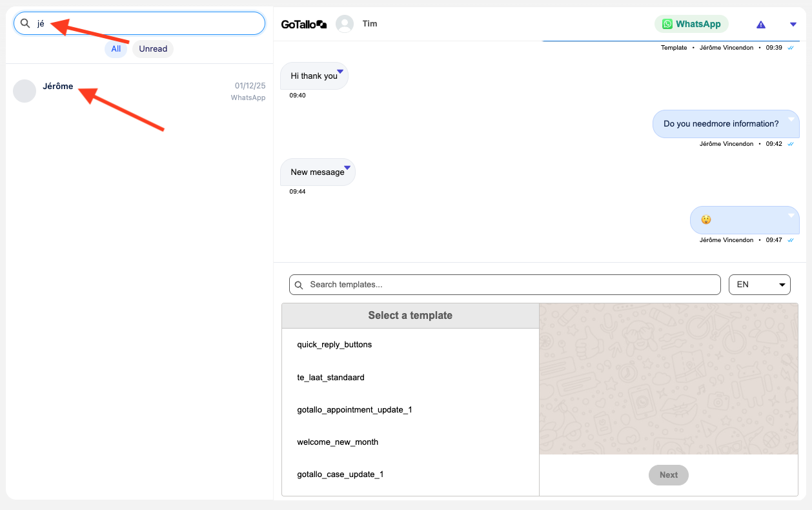
Task: Click Jérôme's contact avatar
Action: click(25, 91)
